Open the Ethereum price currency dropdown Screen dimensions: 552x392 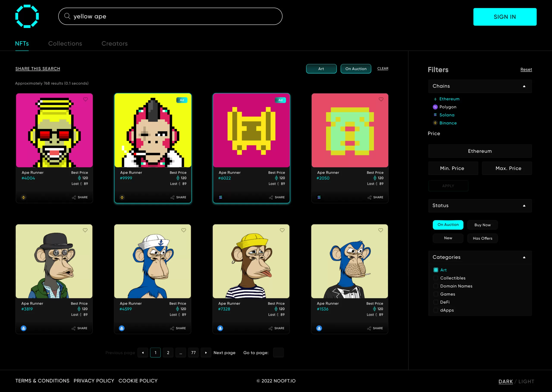click(480, 151)
